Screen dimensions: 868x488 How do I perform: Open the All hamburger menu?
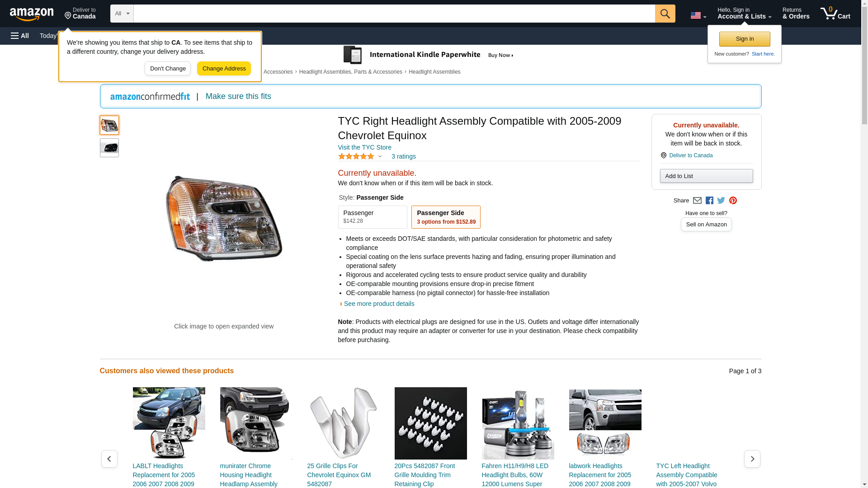[x=20, y=36]
